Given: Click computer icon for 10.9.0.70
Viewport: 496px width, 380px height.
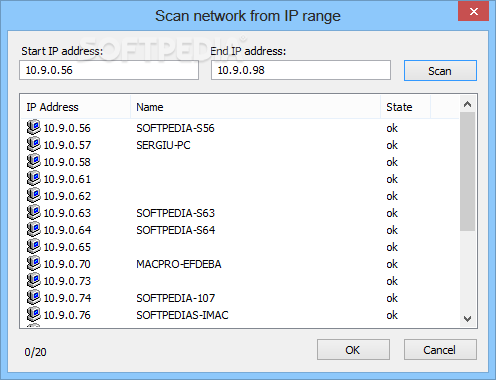Looking at the screenshot, I should tap(34, 263).
